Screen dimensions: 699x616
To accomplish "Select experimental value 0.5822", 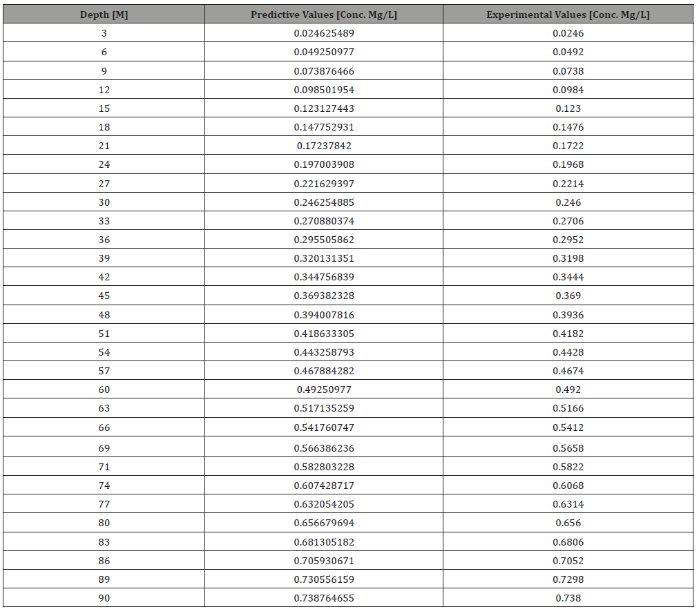I will (x=568, y=468).
